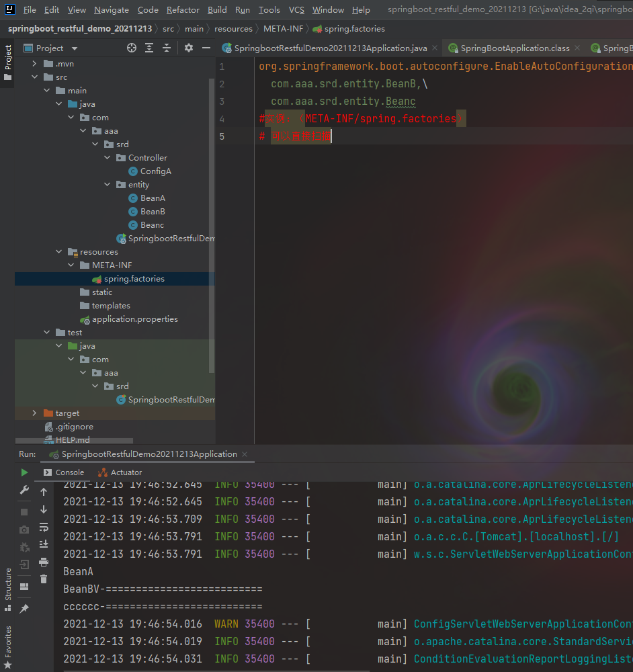Open the VCS menu
This screenshot has height=672, width=633.
(296, 10)
